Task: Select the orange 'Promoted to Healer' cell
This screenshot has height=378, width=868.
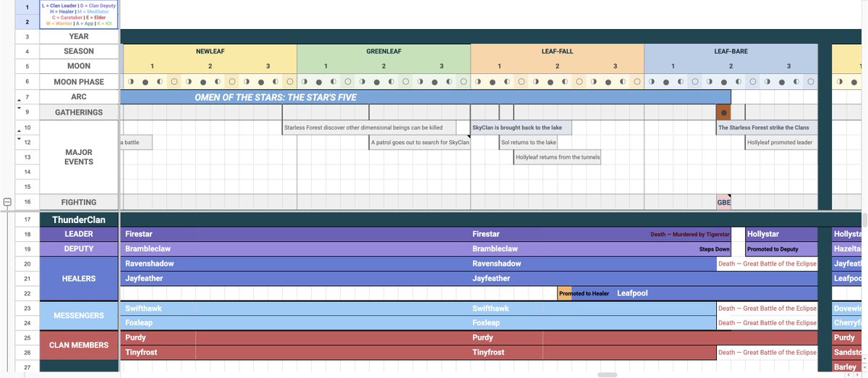Action: tap(564, 293)
